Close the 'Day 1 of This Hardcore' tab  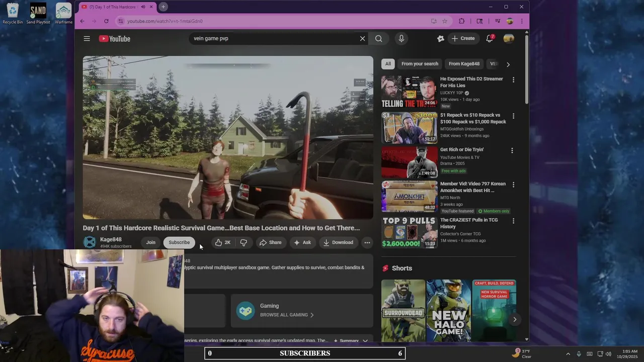click(151, 7)
